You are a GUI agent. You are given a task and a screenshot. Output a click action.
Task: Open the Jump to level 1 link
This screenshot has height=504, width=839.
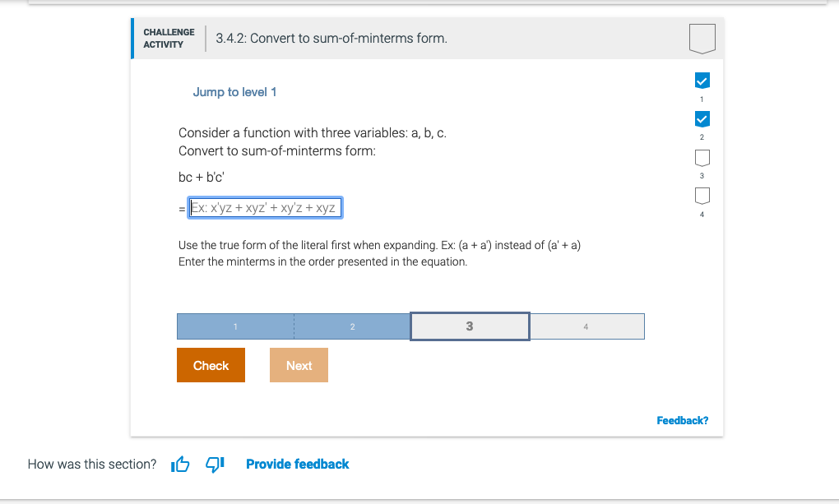click(234, 91)
